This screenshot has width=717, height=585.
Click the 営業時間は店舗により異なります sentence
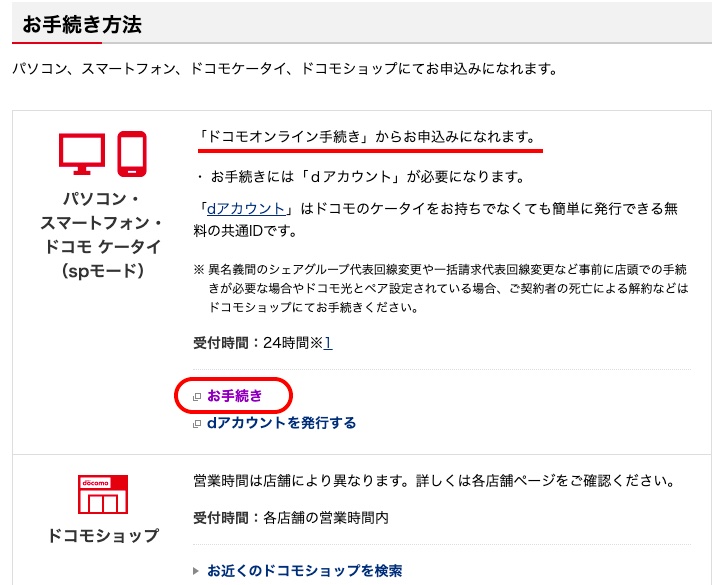tap(434, 481)
